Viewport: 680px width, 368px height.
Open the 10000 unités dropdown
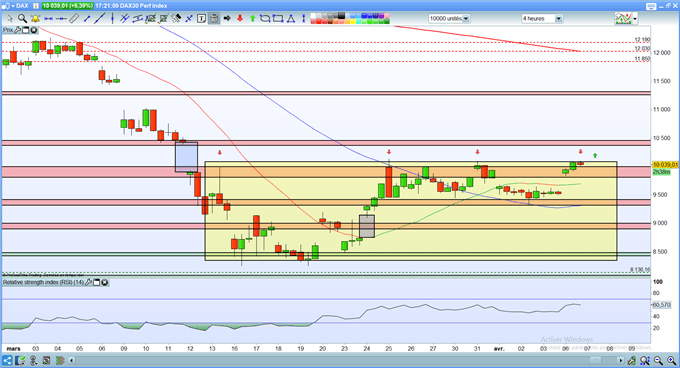tap(449, 18)
